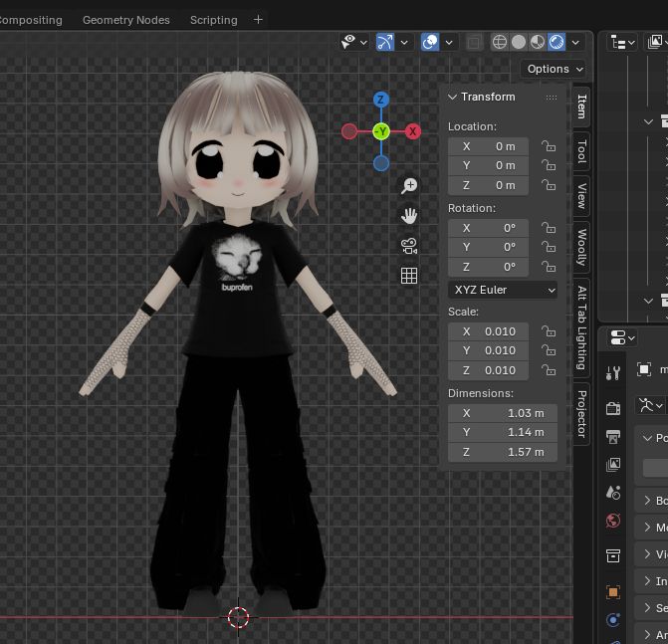
Task: Open the Tool sidebar tab
Action: point(582,151)
